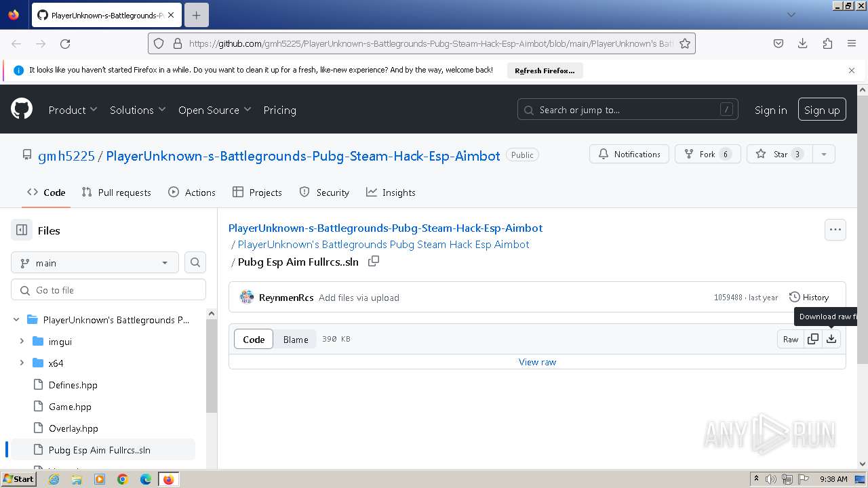Open the Insights tab
Image resolution: width=868 pixels, height=488 pixels.
[x=391, y=192]
